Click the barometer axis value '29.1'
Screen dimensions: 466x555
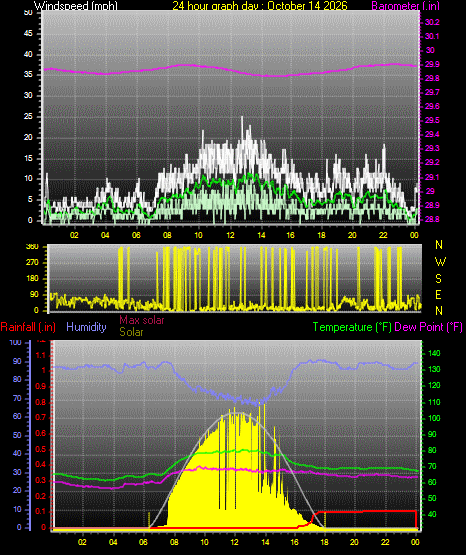click(432, 177)
